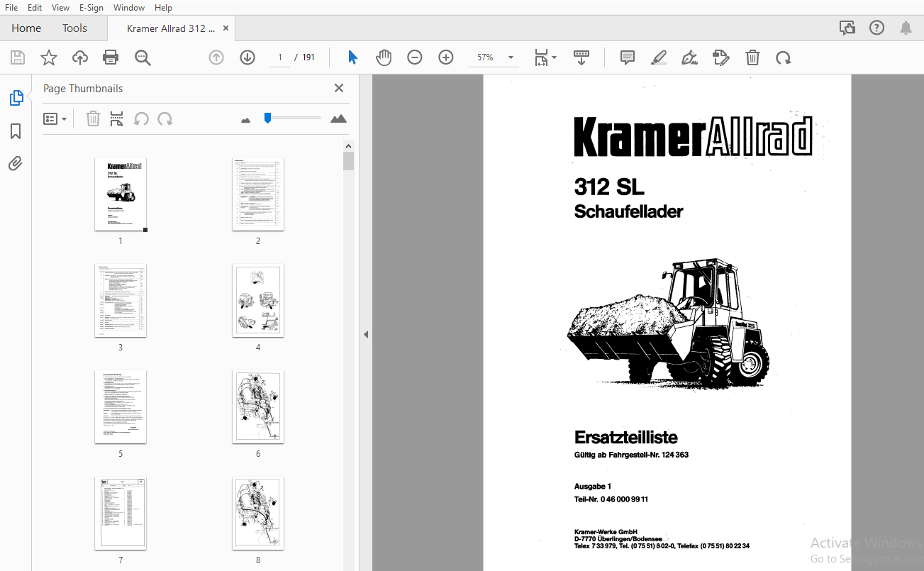Open thumbnail panel options menu
Image resolution: width=924 pixels, height=571 pixels.
(55, 119)
